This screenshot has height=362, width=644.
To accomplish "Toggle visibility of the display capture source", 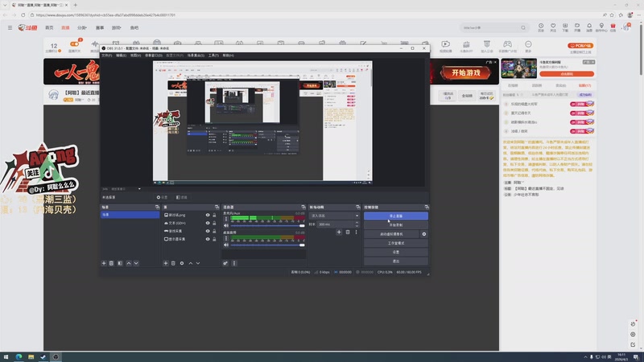I will point(208,239).
